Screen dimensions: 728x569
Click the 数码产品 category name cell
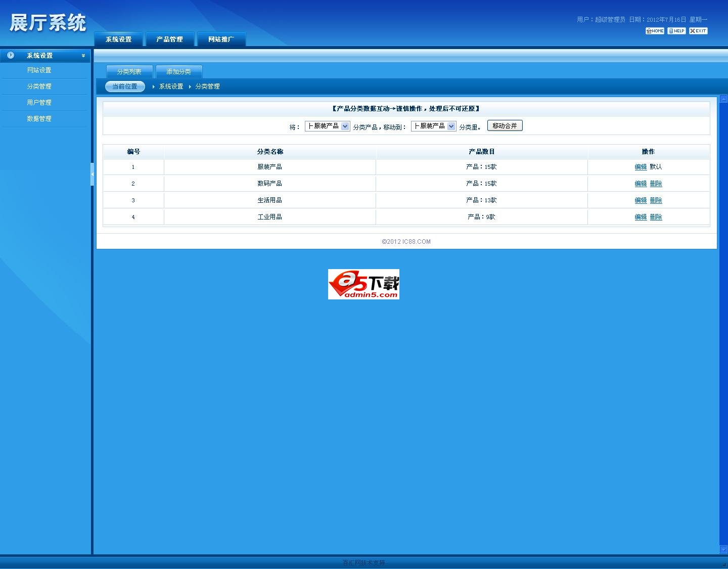(270, 184)
